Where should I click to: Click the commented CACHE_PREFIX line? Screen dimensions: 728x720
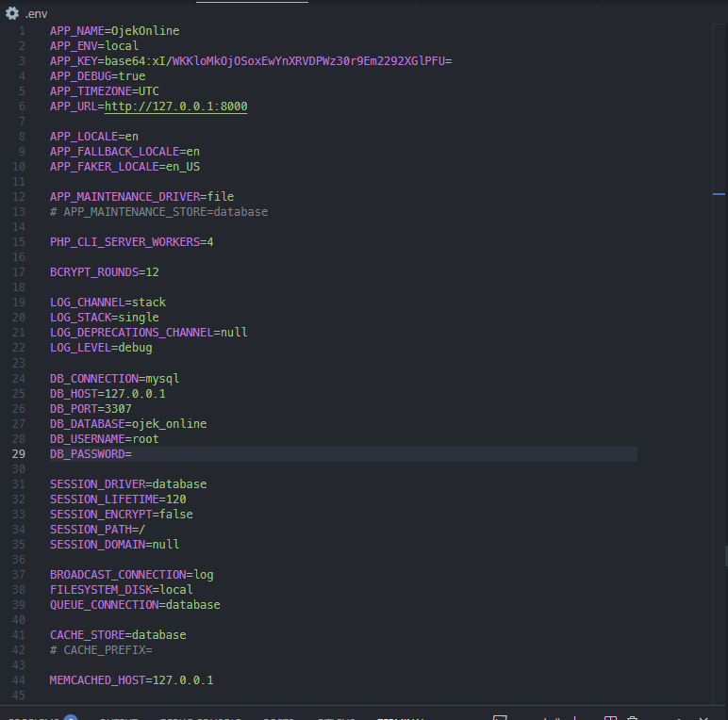coord(101,650)
